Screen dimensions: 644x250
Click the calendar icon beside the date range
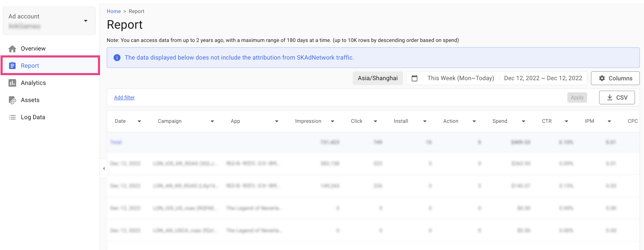414,78
